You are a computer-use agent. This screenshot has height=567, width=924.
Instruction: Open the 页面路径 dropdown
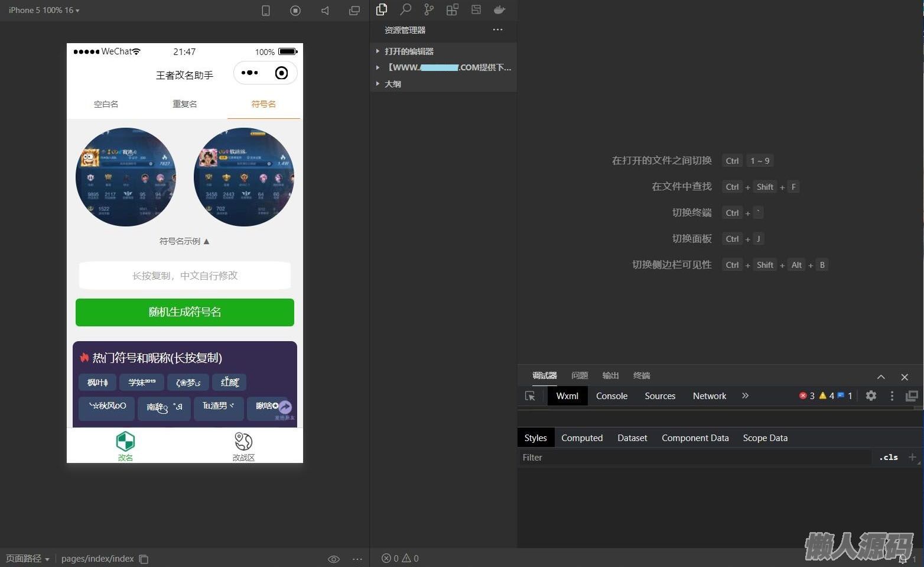pyautogui.click(x=27, y=559)
